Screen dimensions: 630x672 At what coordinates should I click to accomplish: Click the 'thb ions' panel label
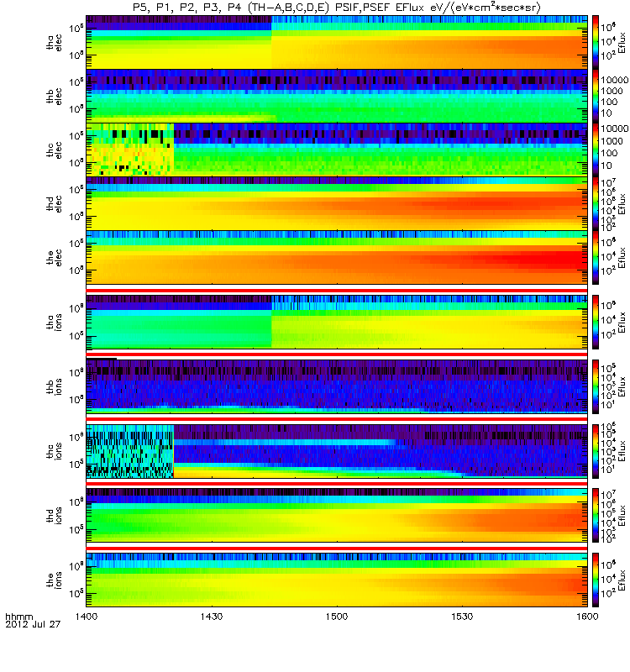(55, 386)
